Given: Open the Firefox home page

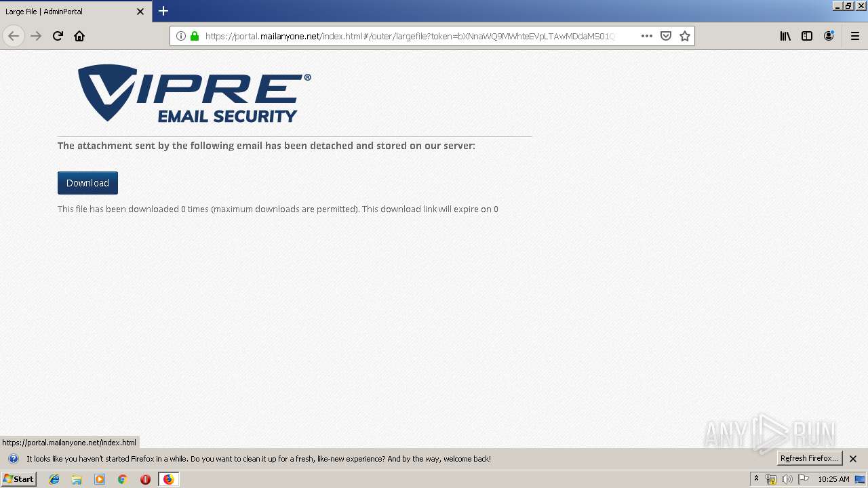Looking at the screenshot, I should tap(79, 36).
